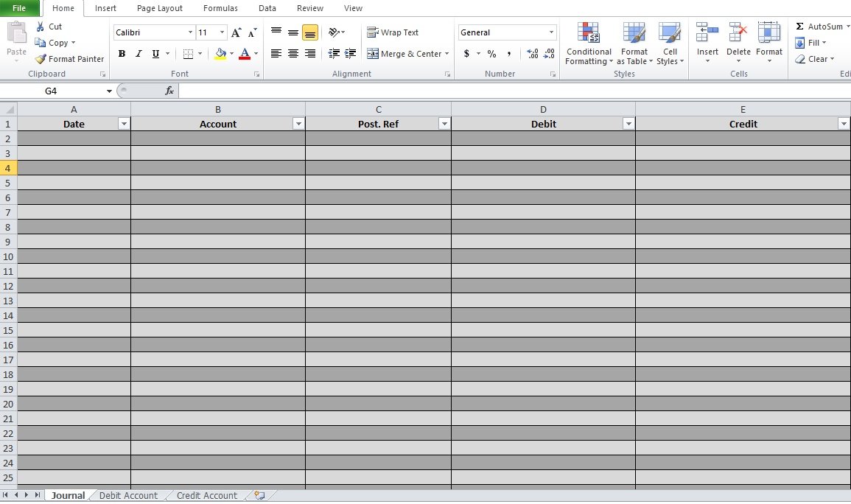
Task: Open the Debit Account sheet tab
Action: coord(128,495)
